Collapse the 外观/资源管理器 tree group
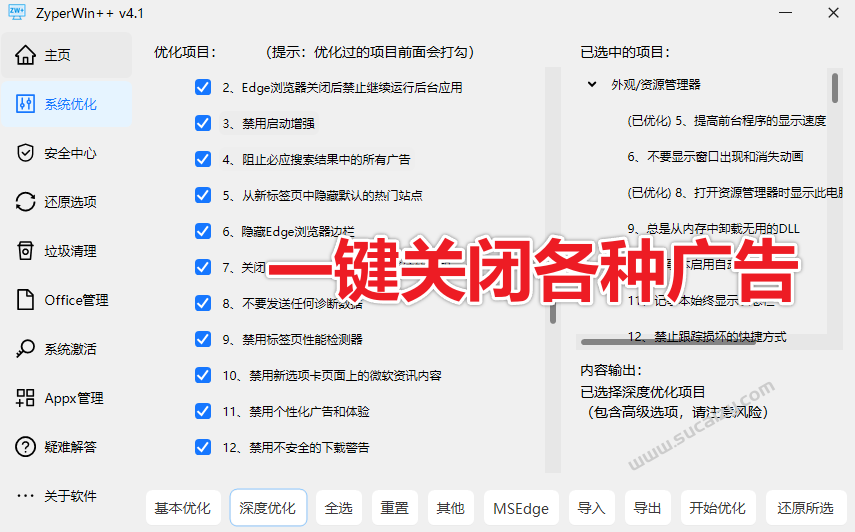 pyautogui.click(x=592, y=85)
